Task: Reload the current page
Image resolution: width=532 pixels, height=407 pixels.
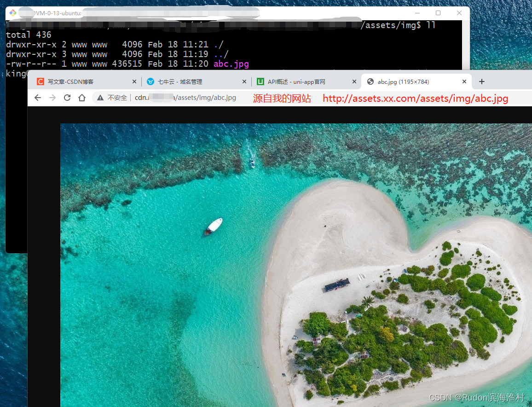Action: coord(67,98)
